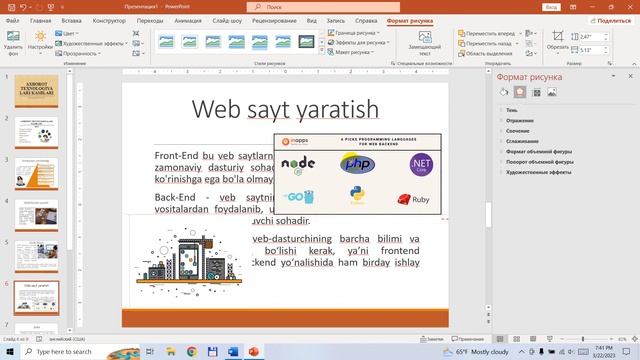640x360 pixels.
Task: Expand the Glow (Свечение) section
Action: [517, 131]
